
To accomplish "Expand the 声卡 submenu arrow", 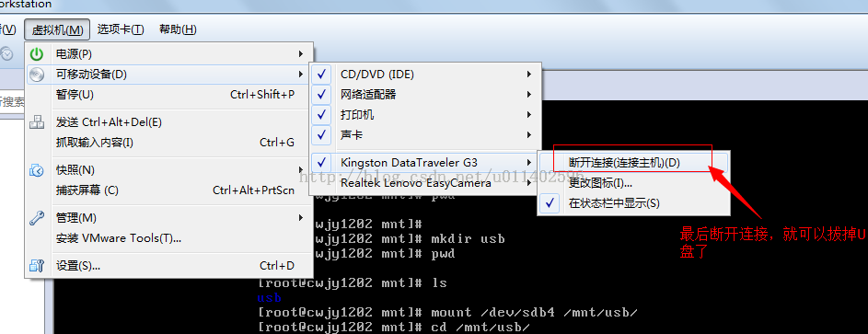I will (x=529, y=134).
